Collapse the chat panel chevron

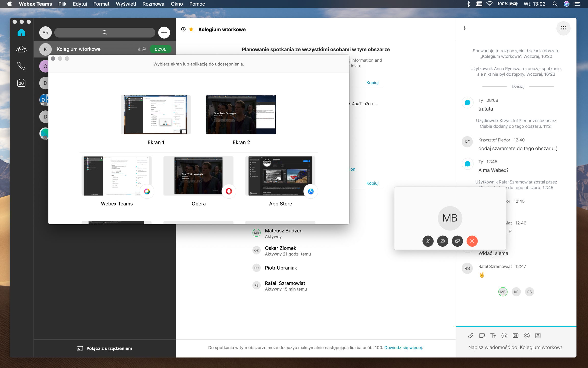tap(464, 28)
